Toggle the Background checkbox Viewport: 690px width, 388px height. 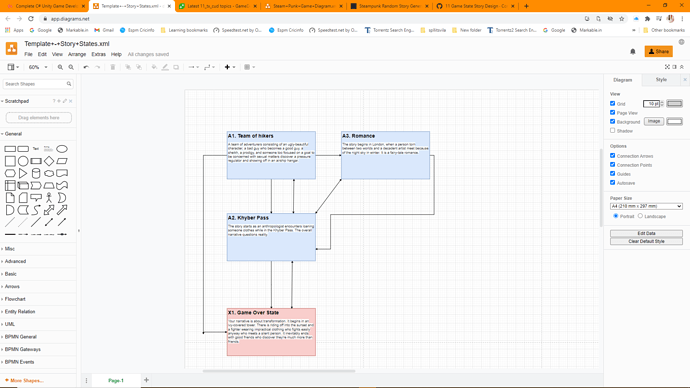pos(613,121)
